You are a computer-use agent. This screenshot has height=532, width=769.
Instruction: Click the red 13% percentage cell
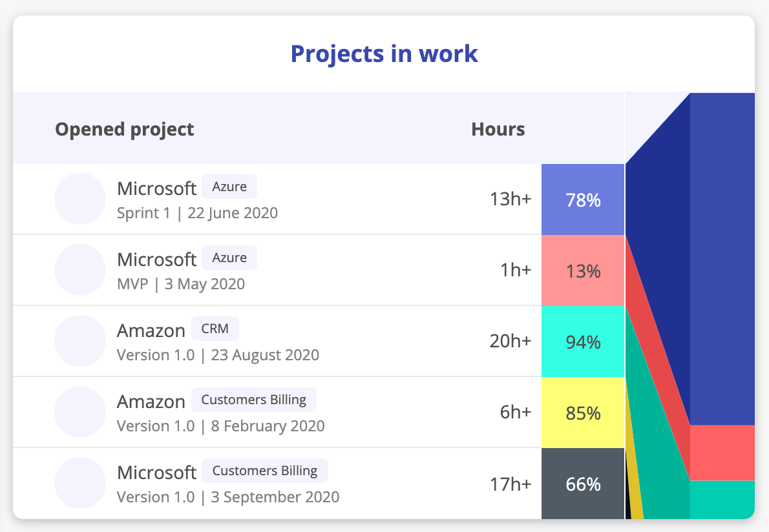coord(582,271)
